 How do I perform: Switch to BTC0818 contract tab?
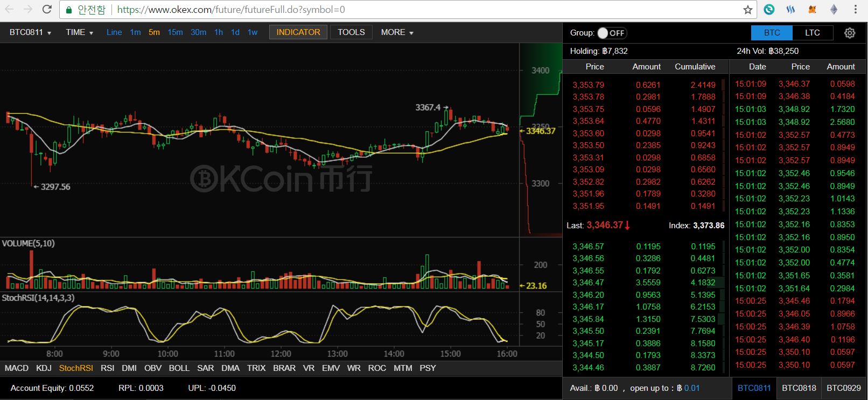(x=799, y=388)
